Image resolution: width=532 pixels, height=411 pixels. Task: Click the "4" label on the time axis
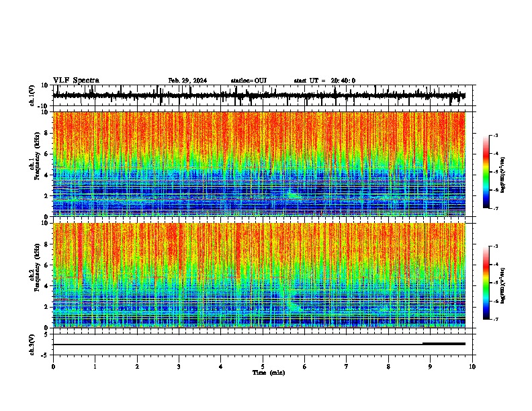point(221,367)
